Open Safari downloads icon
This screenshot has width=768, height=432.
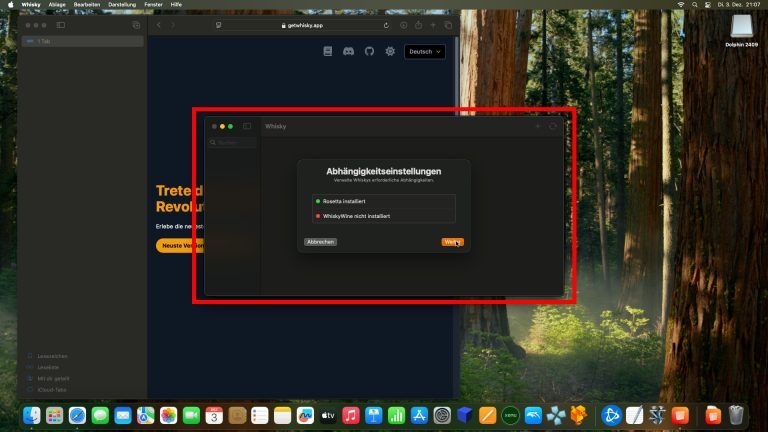[x=404, y=25]
